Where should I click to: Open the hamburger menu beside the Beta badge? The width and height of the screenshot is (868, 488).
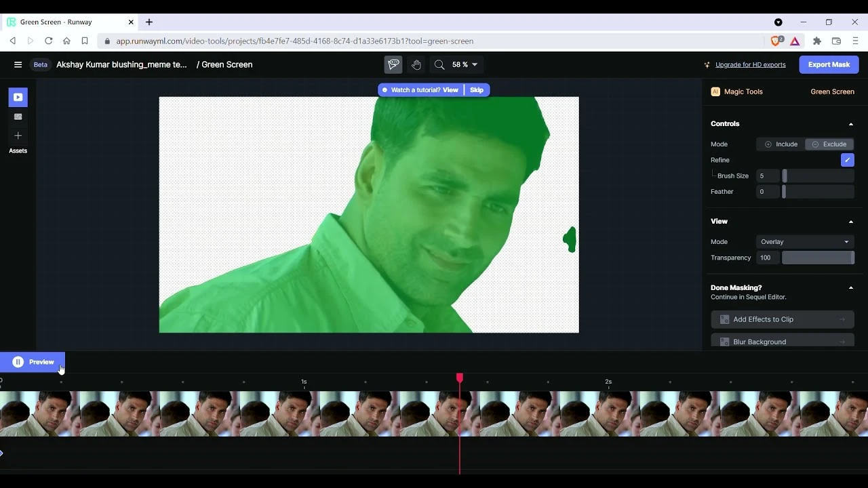click(x=18, y=64)
